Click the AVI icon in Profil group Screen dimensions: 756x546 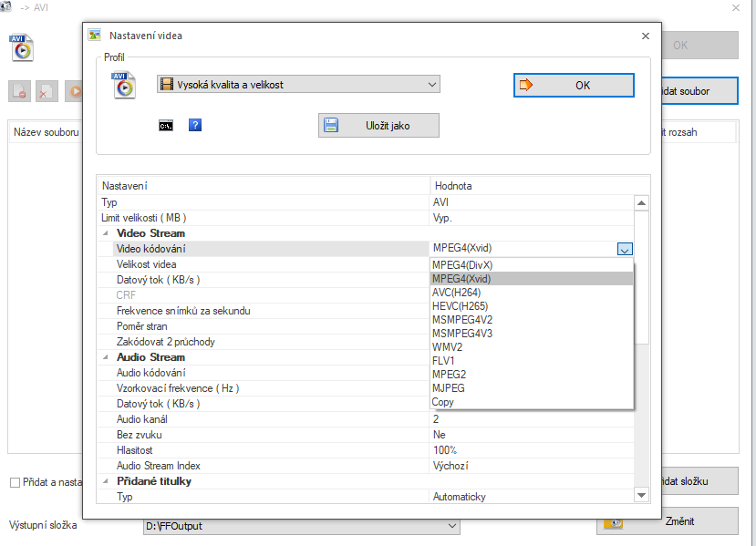pyautogui.click(x=124, y=85)
